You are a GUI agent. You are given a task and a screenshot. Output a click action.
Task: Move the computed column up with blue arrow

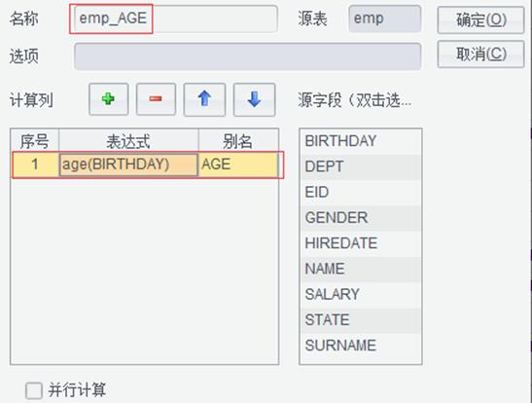(204, 99)
